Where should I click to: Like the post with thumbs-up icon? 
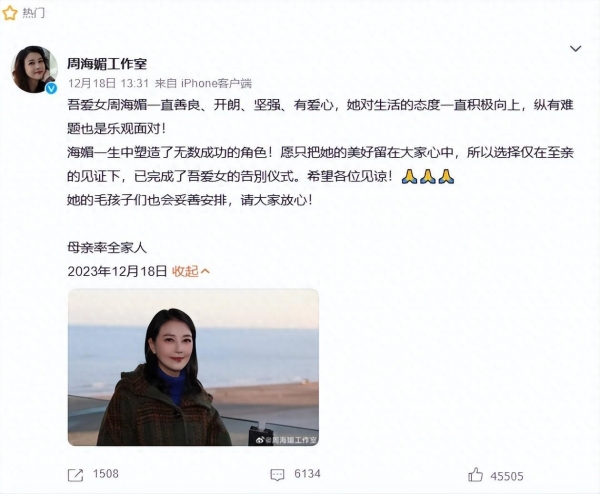click(475, 474)
